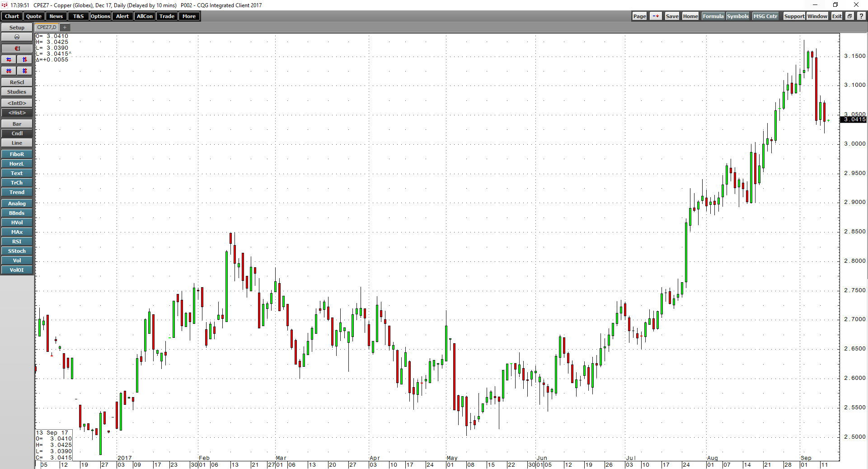Image resolution: width=868 pixels, height=469 pixels.
Task: Select the CPEZ7,D chart tab
Action: tap(47, 28)
